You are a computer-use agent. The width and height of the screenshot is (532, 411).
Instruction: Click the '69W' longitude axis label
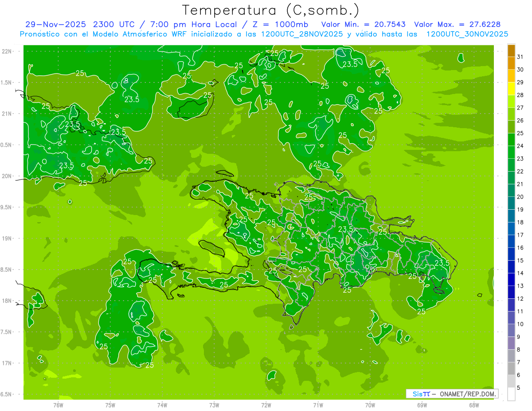pos(422,405)
